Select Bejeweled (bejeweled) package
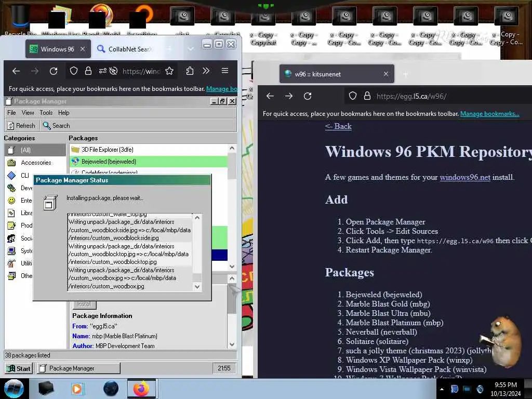 pos(148,162)
